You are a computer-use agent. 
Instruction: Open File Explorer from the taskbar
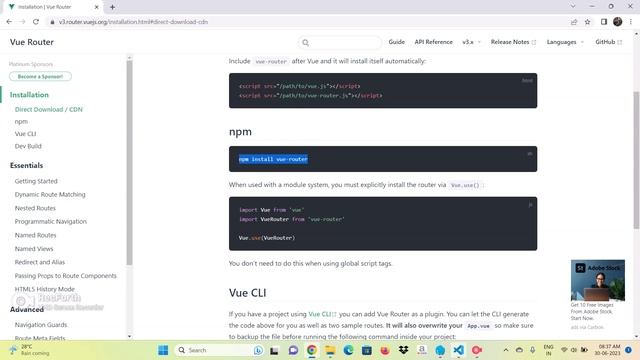point(330,350)
